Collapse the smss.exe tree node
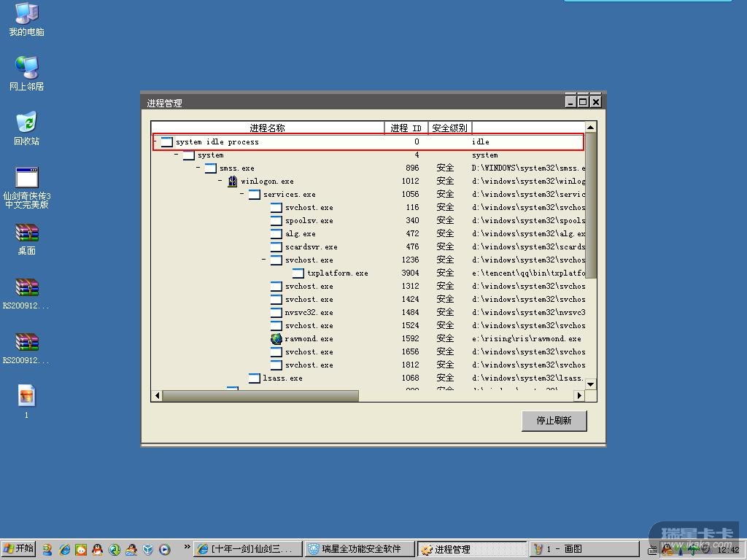 (198, 168)
